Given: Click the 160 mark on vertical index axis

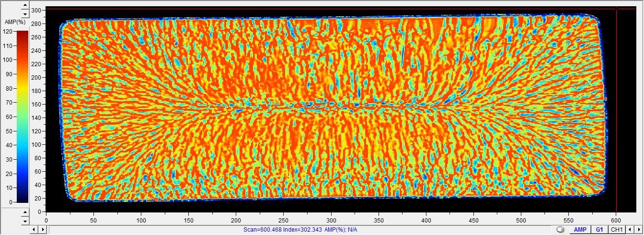Looking at the screenshot, I should click(36, 104).
